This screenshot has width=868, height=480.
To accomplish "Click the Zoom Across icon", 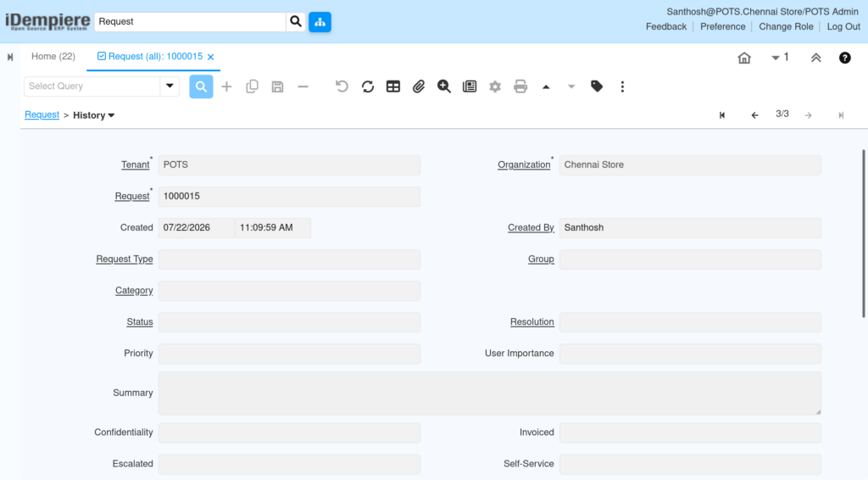I will coord(444,87).
